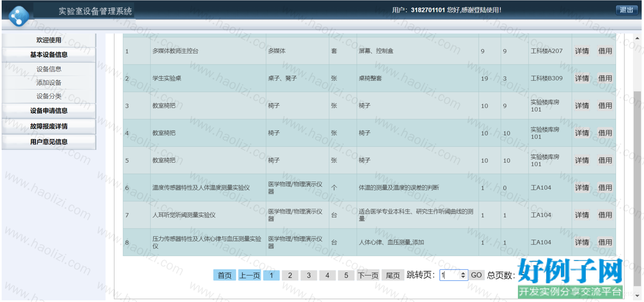Select the 工科楼A207 location cell
The image size is (644, 302).
point(550,51)
